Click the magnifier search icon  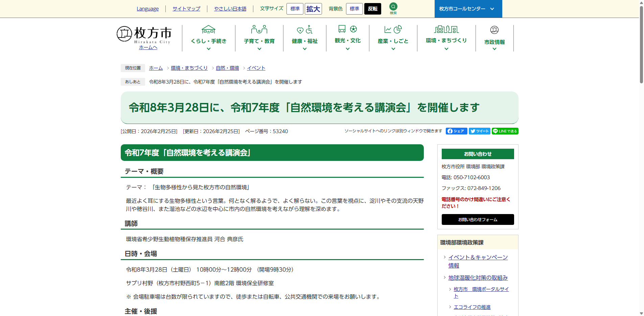click(393, 7)
